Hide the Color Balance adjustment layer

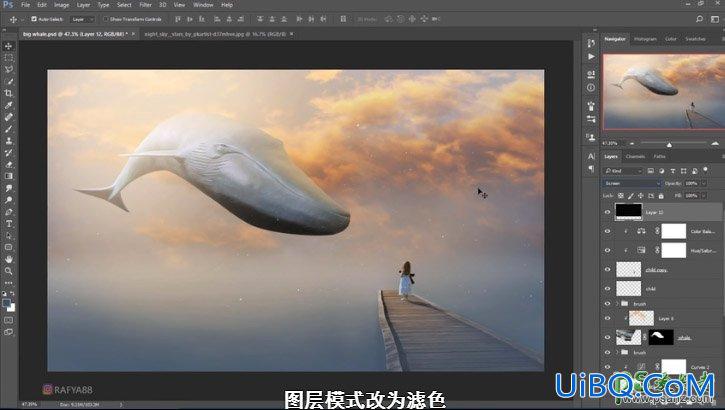(x=608, y=231)
